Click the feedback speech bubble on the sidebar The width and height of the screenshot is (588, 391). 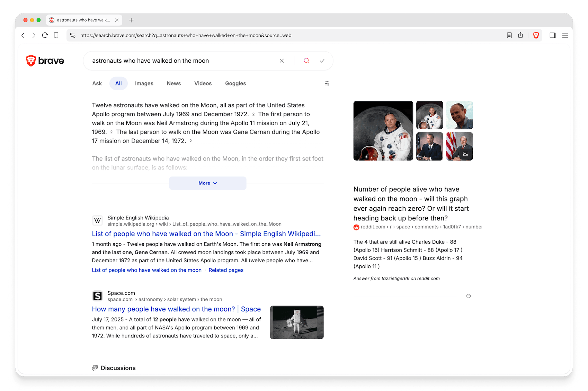point(469,296)
